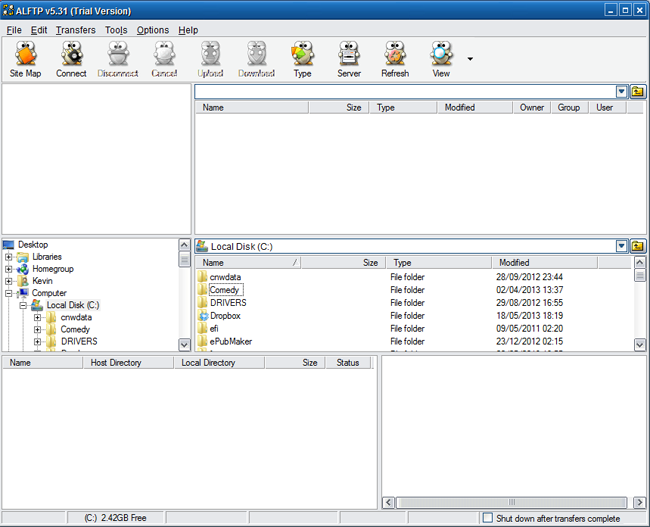Select DRIVERS folder in local file list
The height and width of the screenshot is (527, 650).
coord(228,303)
